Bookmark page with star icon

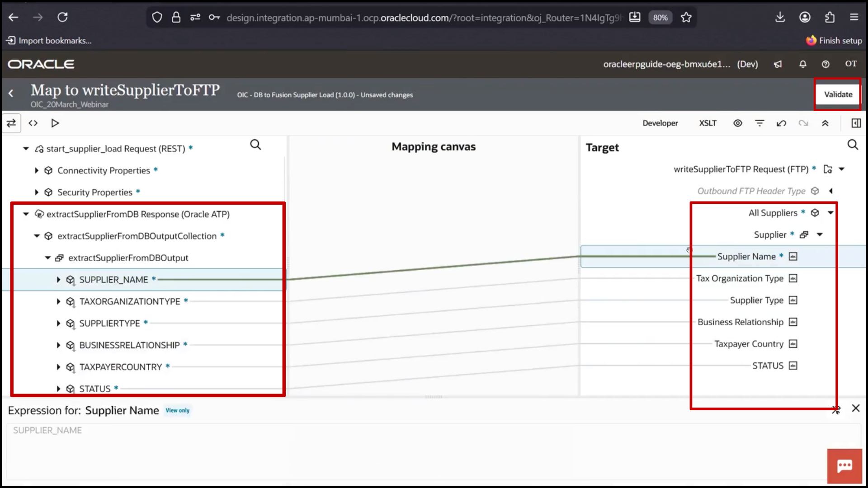pos(686,17)
